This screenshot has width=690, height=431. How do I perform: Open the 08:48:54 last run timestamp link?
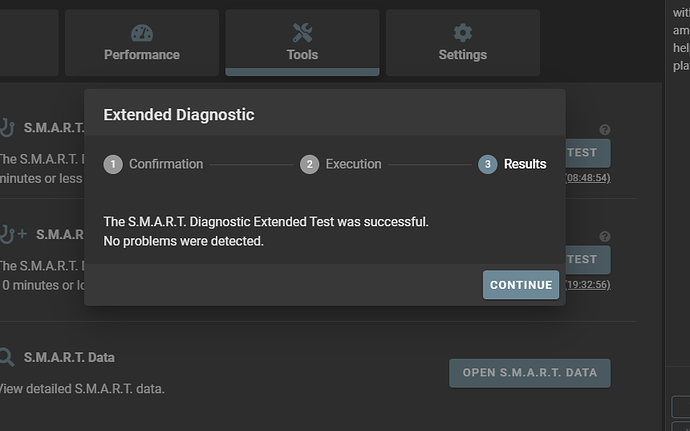coord(588,178)
